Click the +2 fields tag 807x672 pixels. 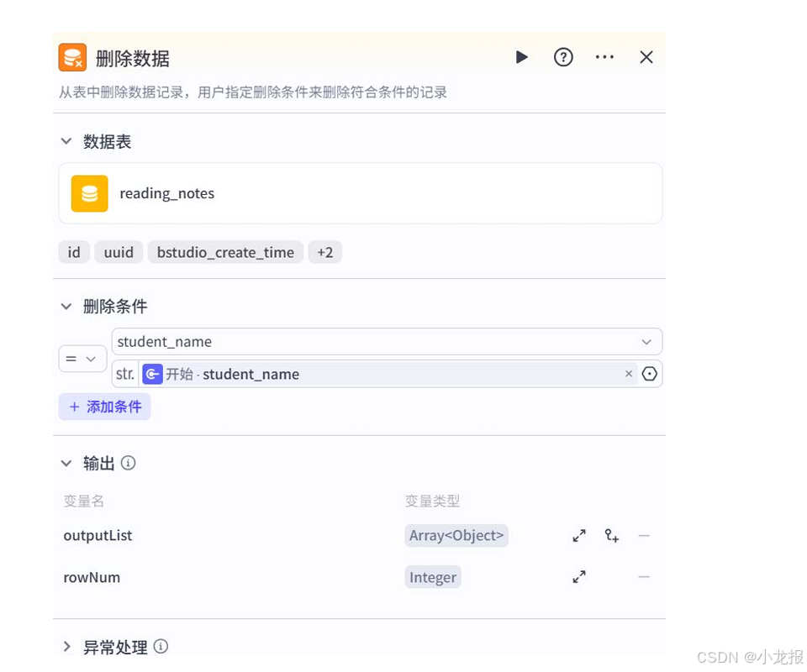point(325,252)
